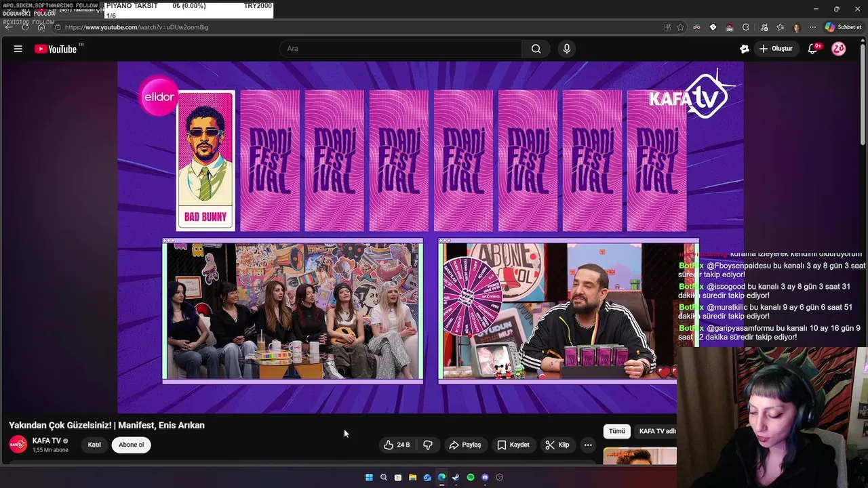Go back with browser back arrow

point(9,27)
